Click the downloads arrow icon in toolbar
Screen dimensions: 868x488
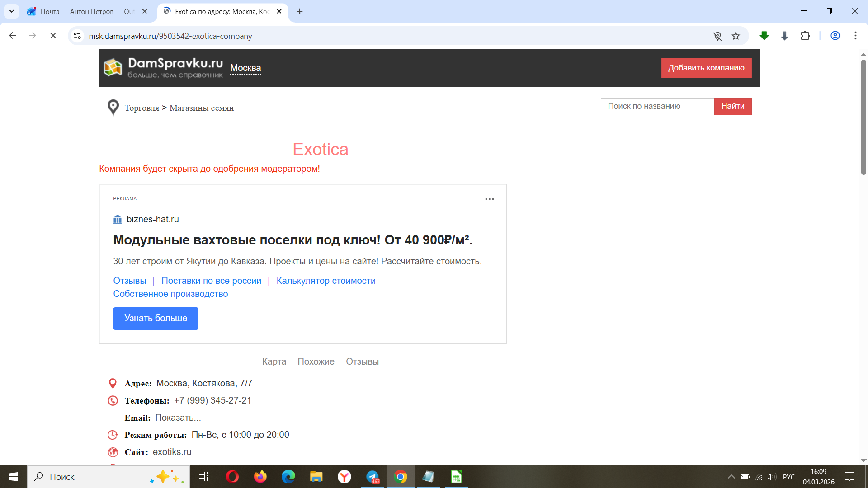784,36
